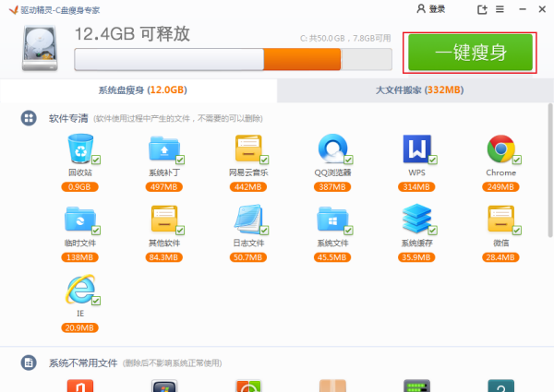This screenshot has width=554, height=392.
Task: Click the 314MB size badge
Action: pyautogui.click(x=416, y=186)
